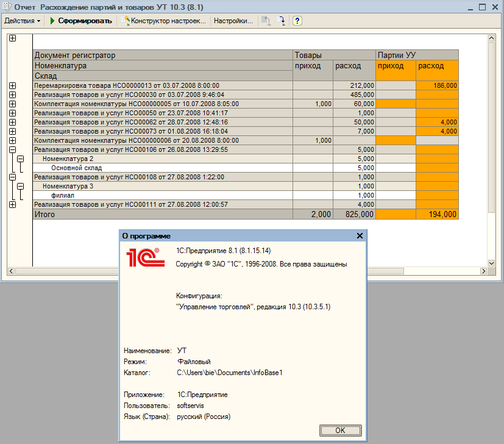Open Настройки... from the toolbar

pyautogui.click(x=233, y=21)
